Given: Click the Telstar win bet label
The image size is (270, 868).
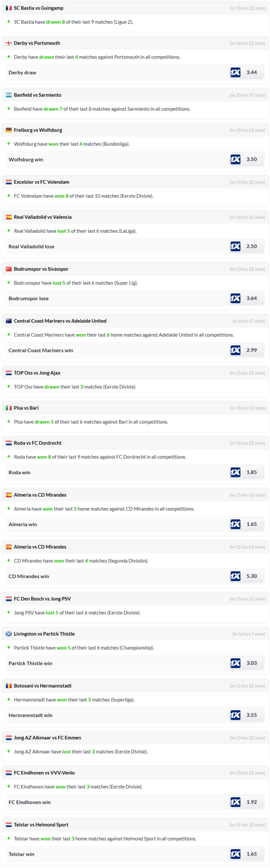Looking at the screenshot, I should tap(21, 854).
